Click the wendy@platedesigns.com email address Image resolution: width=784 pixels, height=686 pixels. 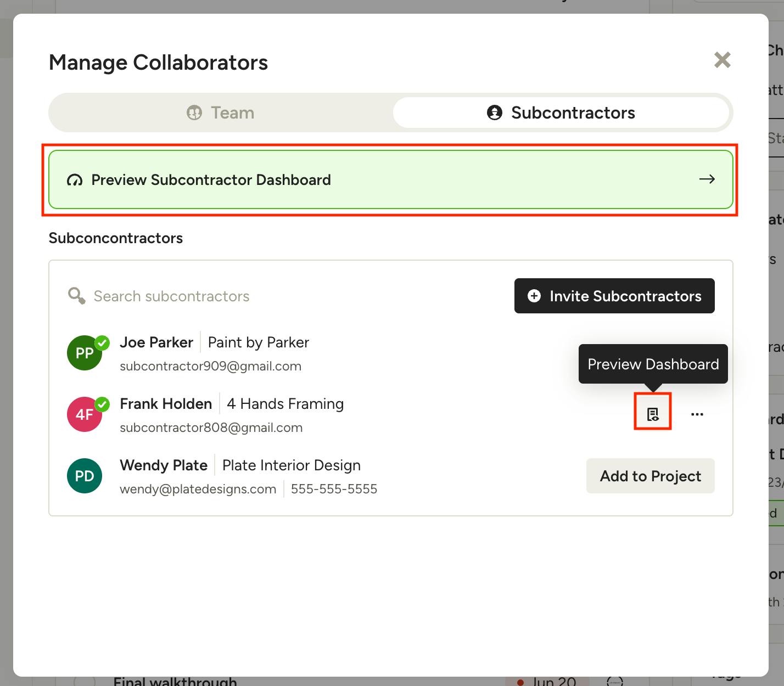(x=198, y=489)
